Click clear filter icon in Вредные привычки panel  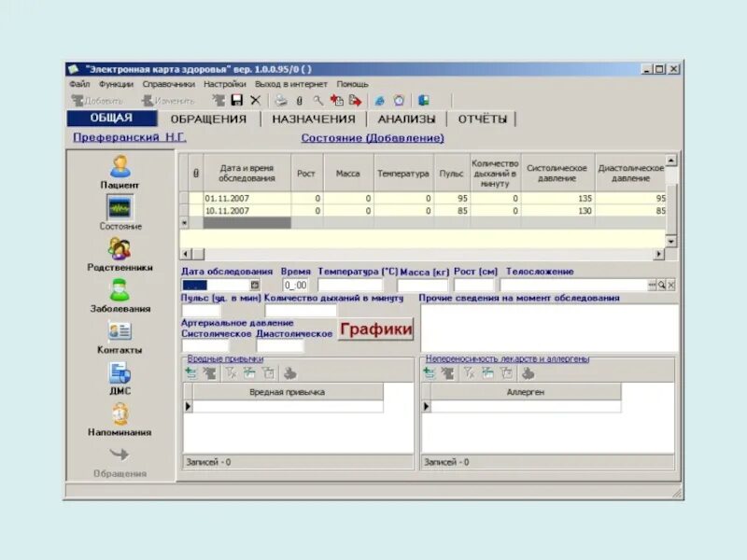pyautogui.click(x=231, y=373)
